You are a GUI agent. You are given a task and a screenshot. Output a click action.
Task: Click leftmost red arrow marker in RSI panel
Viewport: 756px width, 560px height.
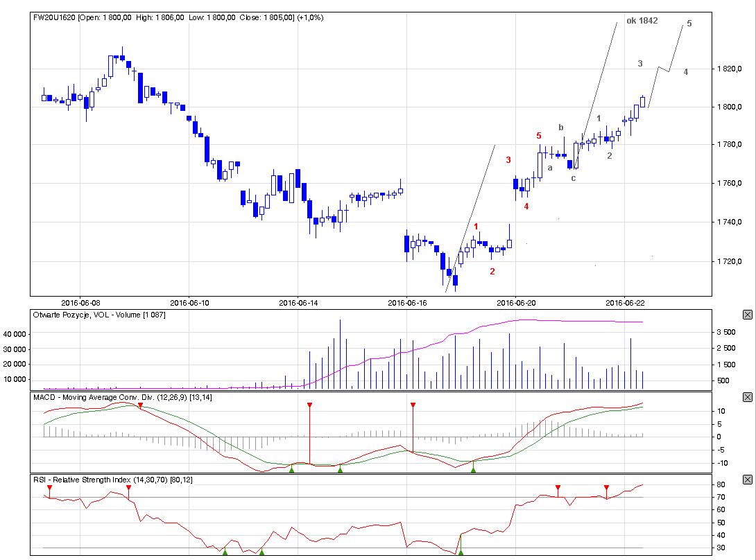click(49, 489)
